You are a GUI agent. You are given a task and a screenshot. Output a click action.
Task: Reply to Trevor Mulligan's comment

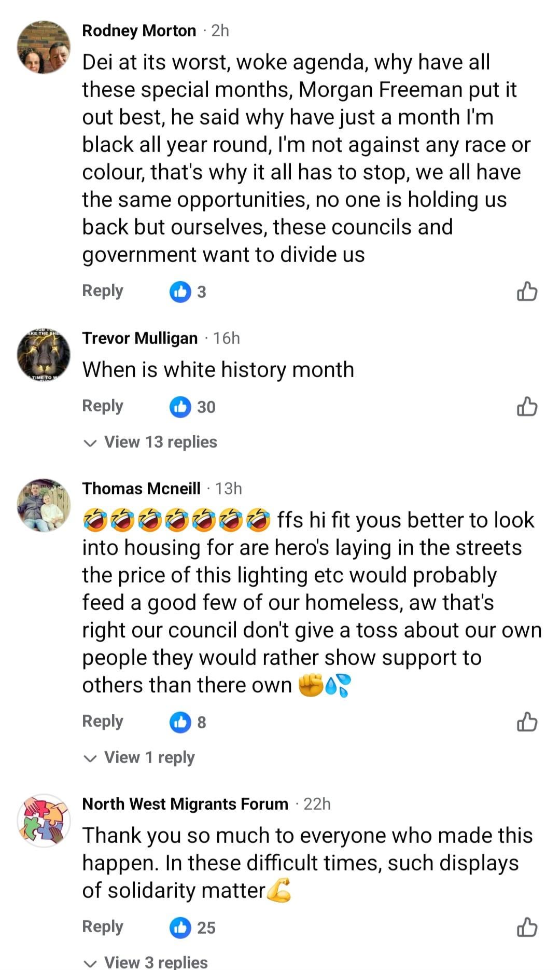pyautogui.click(x=103, y=406)
